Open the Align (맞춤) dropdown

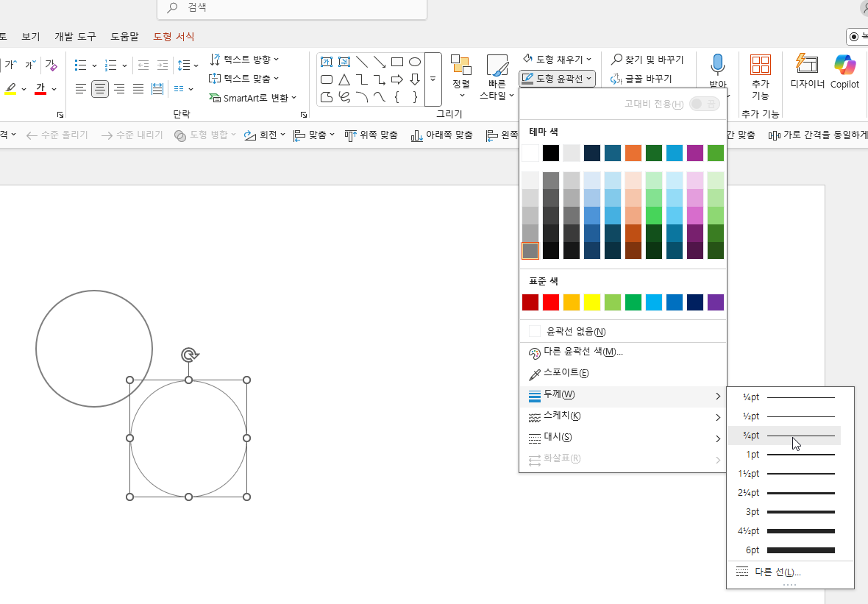pyautogui.click(x=314, y=135)
